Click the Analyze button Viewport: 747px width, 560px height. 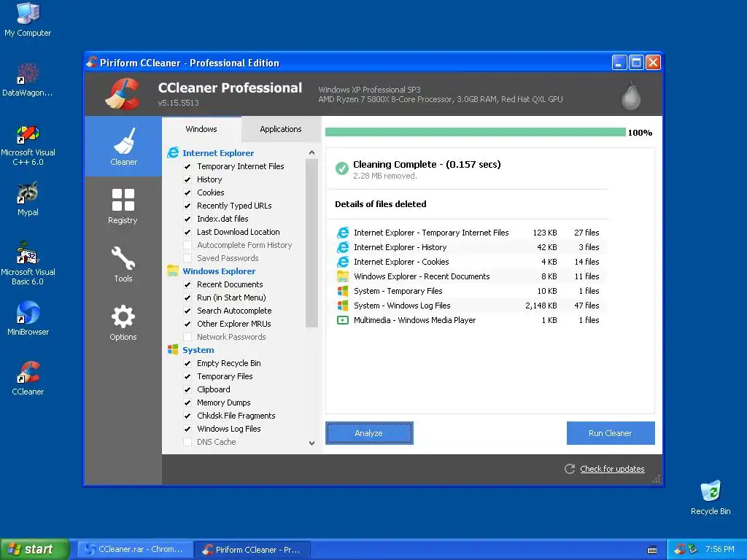tap(369, 433)
